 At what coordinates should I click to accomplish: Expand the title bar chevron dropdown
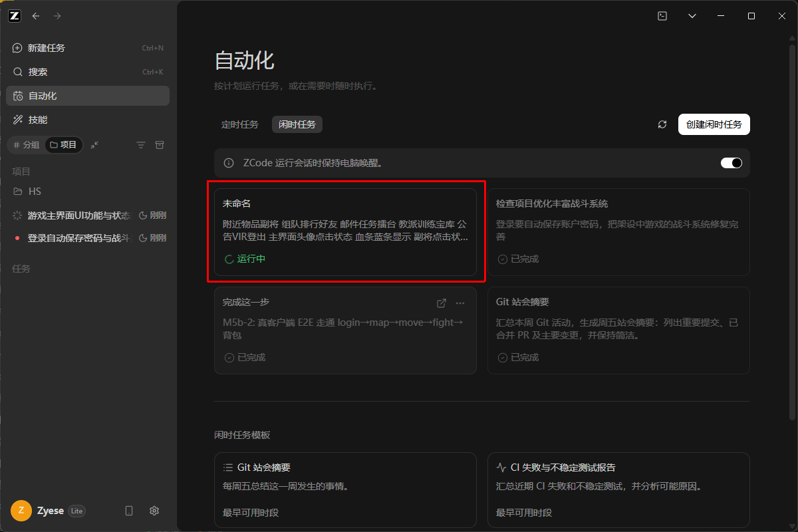[692, 16]
